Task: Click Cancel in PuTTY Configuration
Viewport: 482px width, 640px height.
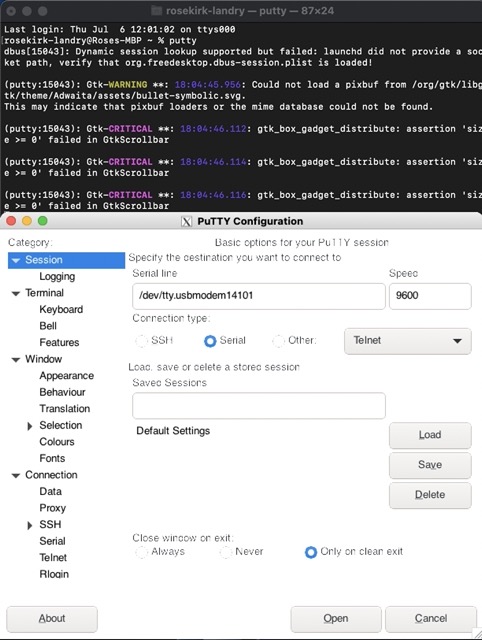Action: [431, 619]
